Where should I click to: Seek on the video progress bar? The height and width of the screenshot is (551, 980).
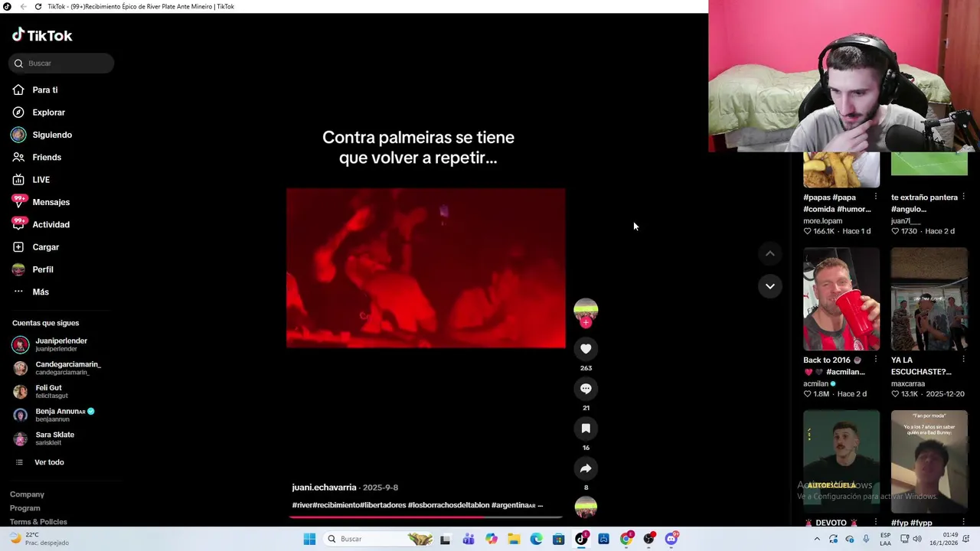(426, 517)
